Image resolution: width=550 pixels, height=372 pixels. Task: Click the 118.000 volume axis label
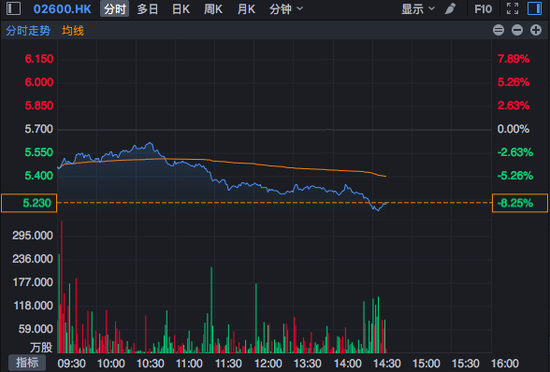click(x=33, y=306)
